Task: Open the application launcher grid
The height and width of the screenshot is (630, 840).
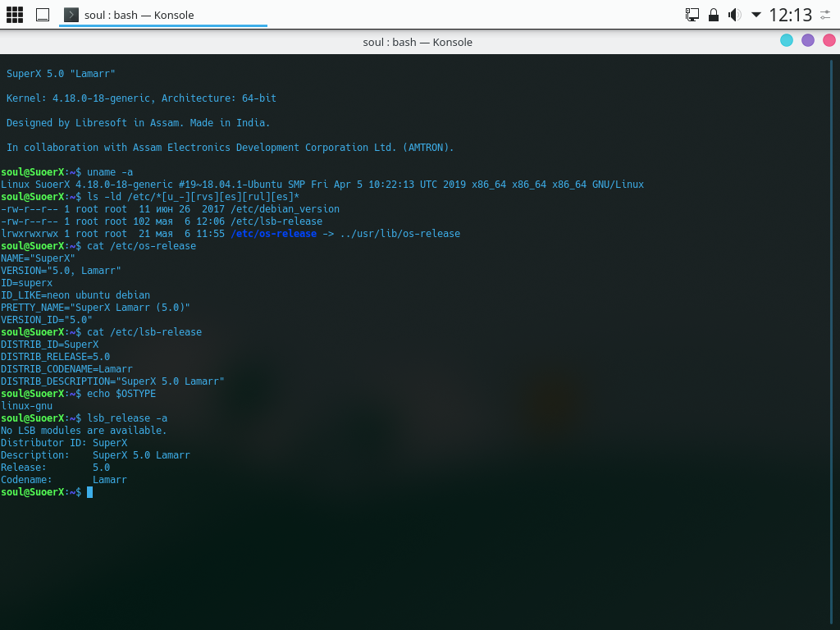Action: [x=15, y=15]
